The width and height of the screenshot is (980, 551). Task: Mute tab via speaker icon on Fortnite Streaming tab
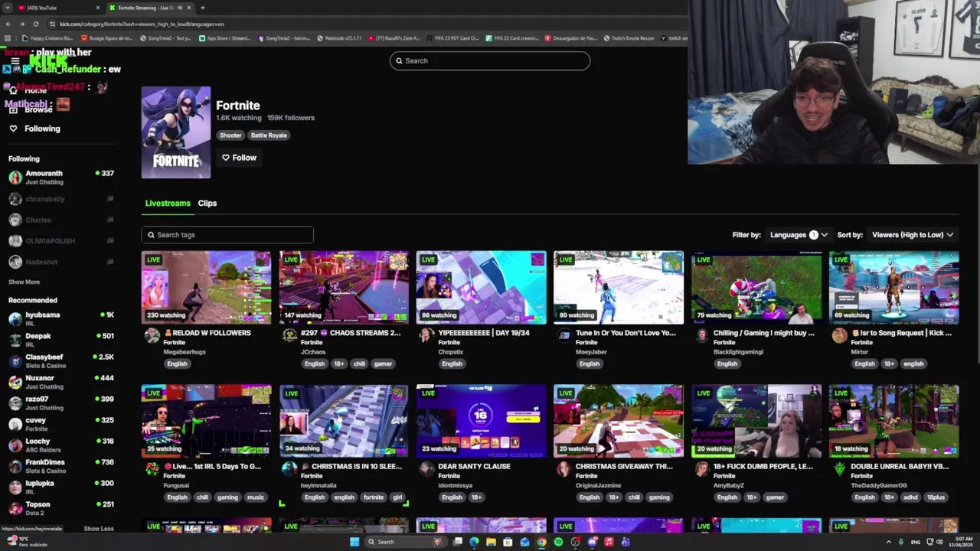coord(180,8)
